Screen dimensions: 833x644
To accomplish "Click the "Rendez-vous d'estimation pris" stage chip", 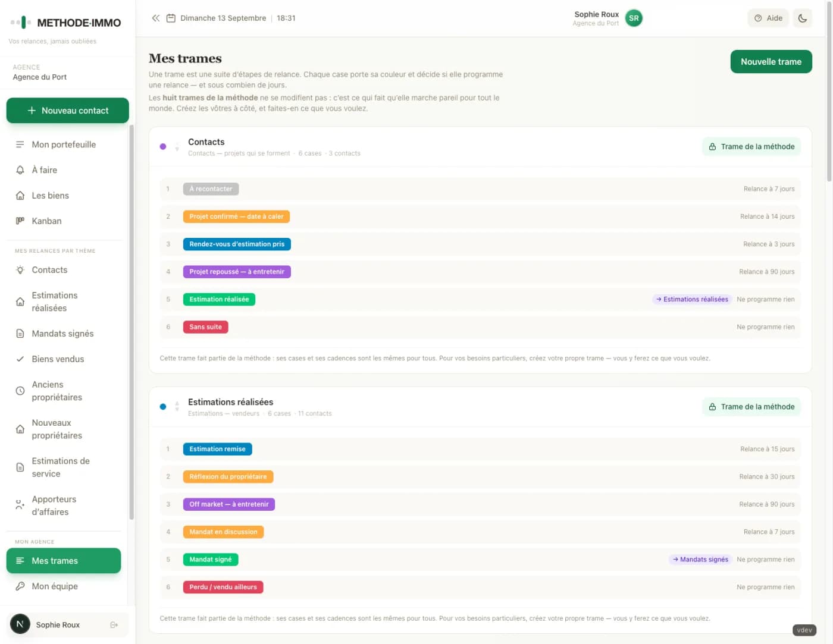I will click(x=237, y=244).
